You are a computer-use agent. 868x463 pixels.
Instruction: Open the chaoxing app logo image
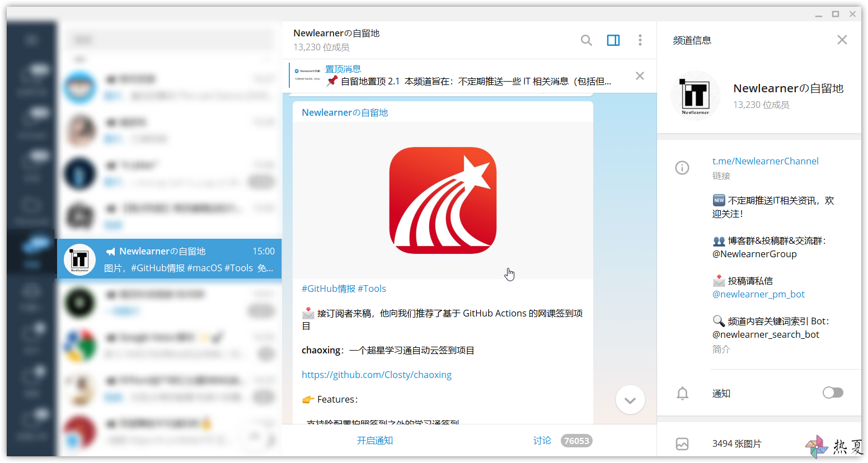coord(443,200)
